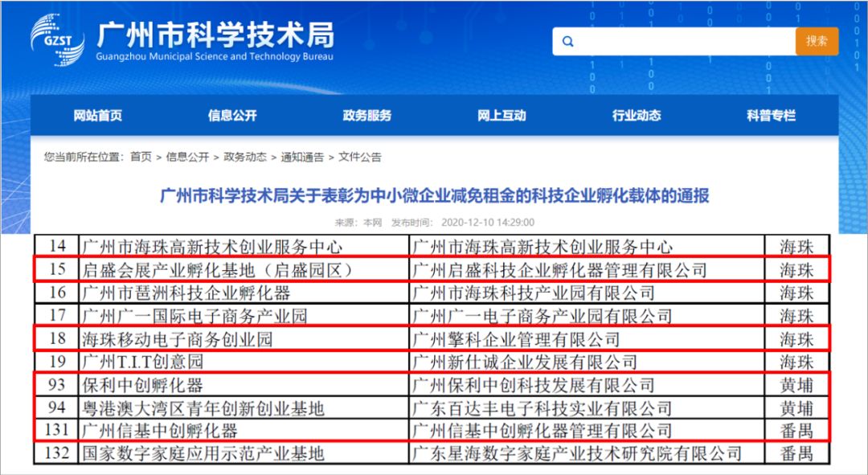Select cell 启盛会展产业孵化基地（启盛园区）
Viewport: 868px width, 475px height.
(244, 269)
